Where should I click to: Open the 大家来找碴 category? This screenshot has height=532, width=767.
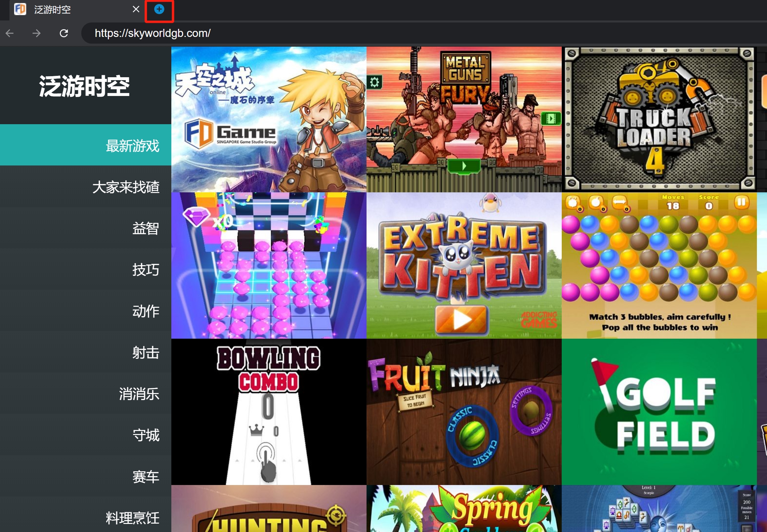[126, 187]
